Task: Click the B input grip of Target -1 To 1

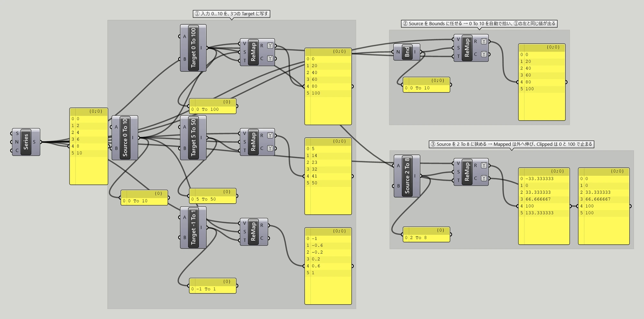Action: [x=180, y=237]
